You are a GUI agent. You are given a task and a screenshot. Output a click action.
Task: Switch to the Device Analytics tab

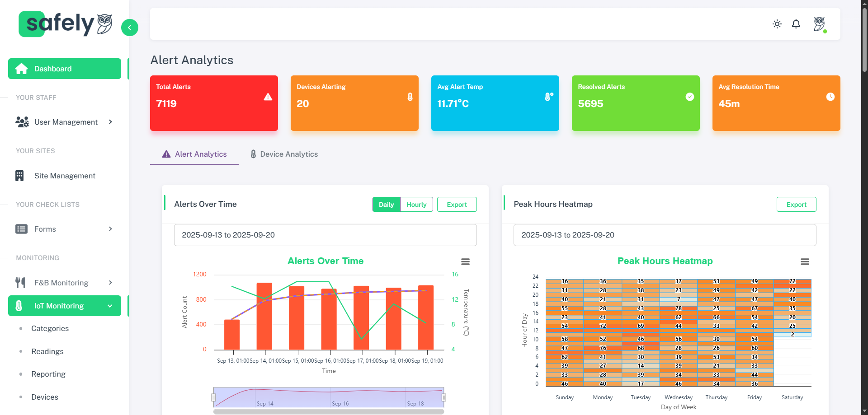point(284,154)
